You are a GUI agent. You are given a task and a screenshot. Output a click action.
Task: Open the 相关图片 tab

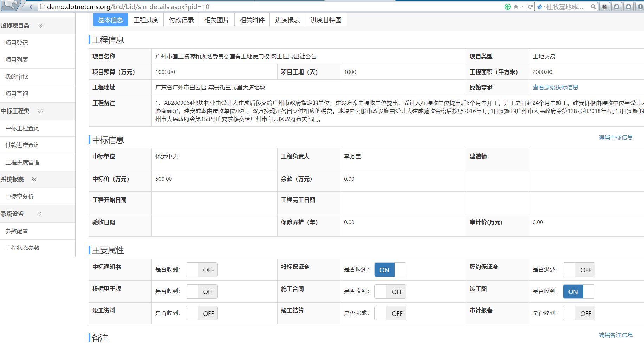[217, 20]
